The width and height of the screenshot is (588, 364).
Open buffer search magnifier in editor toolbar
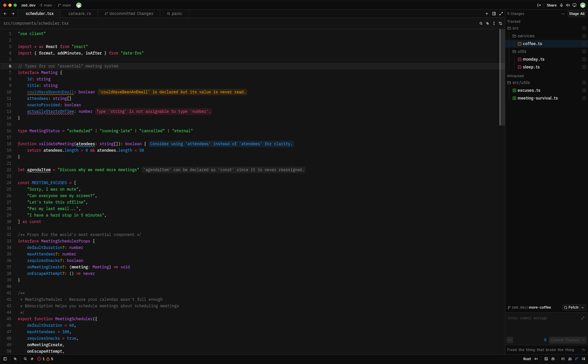pyautogui.click(x=481, y=23)
